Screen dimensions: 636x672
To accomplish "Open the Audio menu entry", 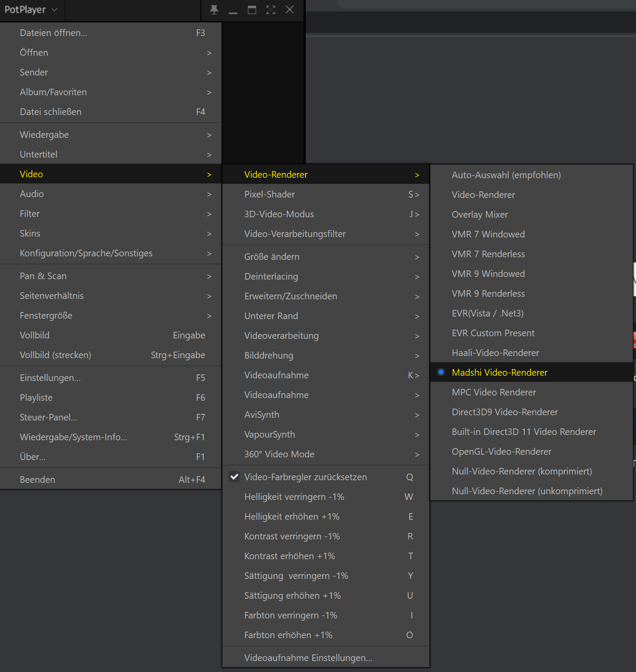I will point(111,194).
